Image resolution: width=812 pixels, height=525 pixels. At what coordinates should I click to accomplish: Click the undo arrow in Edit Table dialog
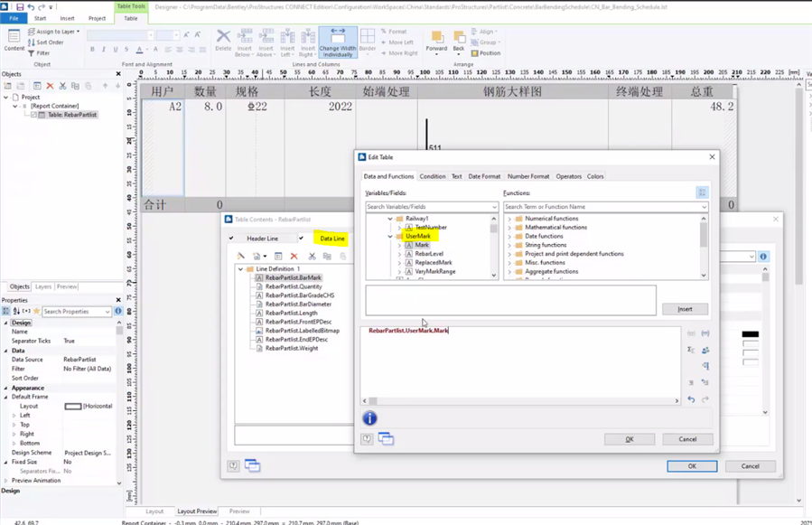(691, 399)
